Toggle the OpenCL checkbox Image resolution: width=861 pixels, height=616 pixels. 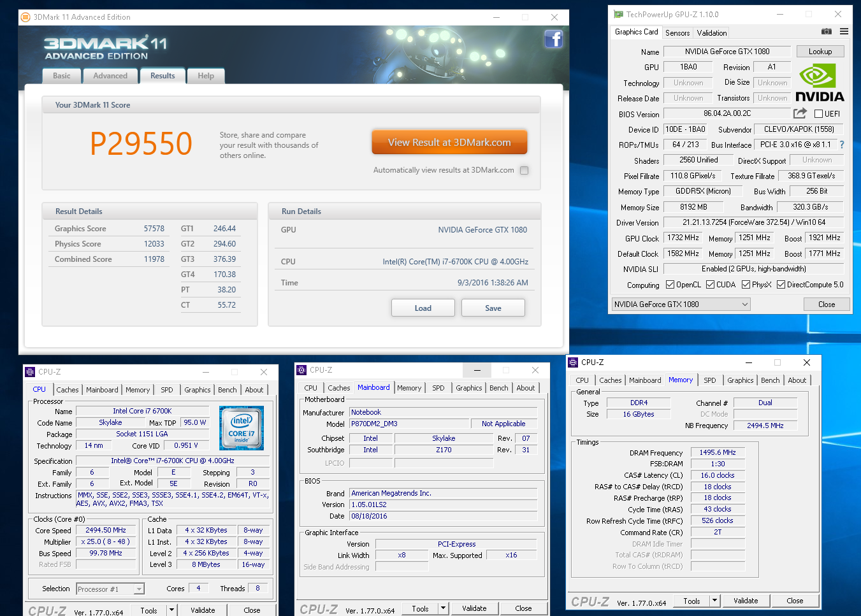[x=670, y=285]
